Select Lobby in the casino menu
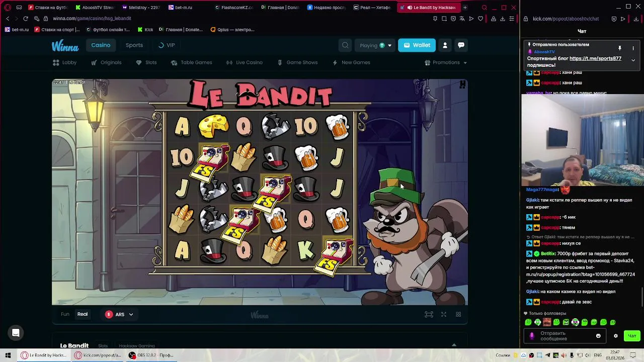The image size is (644, 362). pyautogui.click(x=65, y=62)
